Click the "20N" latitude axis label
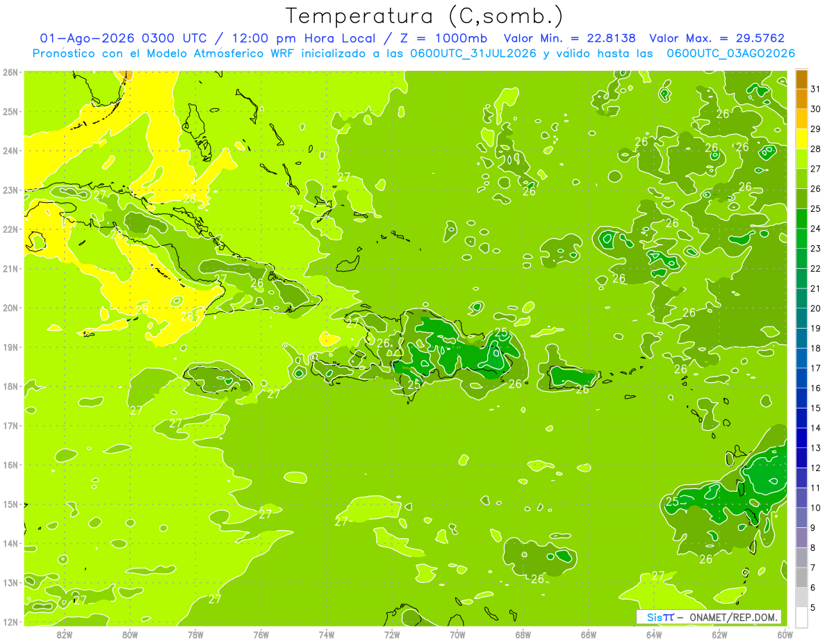The width and height of the screenshot is (834, 644). [x=10, y=308]
